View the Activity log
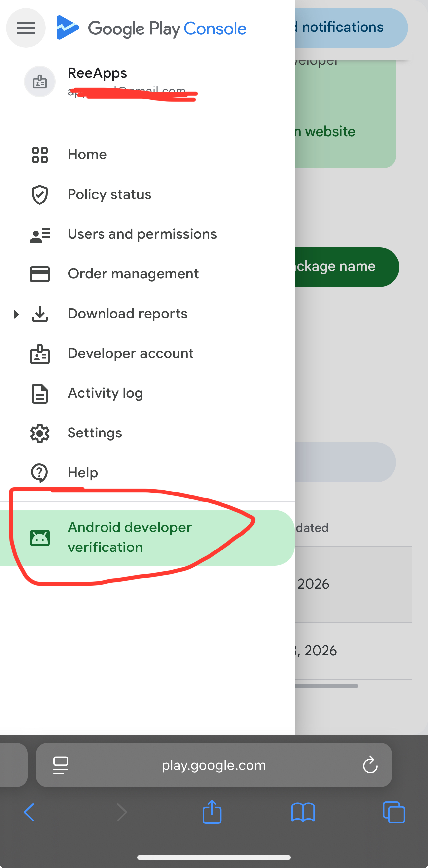Viewport: 428px width, 868px height. 147,393
